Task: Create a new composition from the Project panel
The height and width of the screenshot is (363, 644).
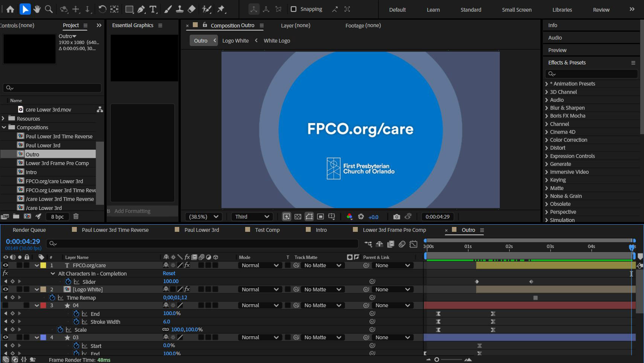Action: (27, 216)
